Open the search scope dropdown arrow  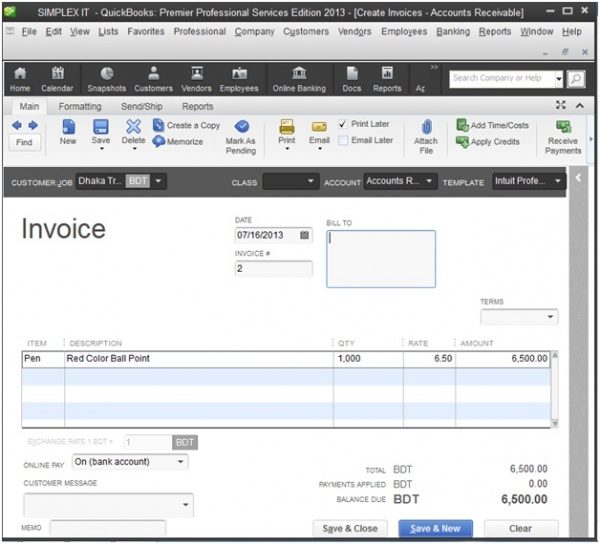559,79
